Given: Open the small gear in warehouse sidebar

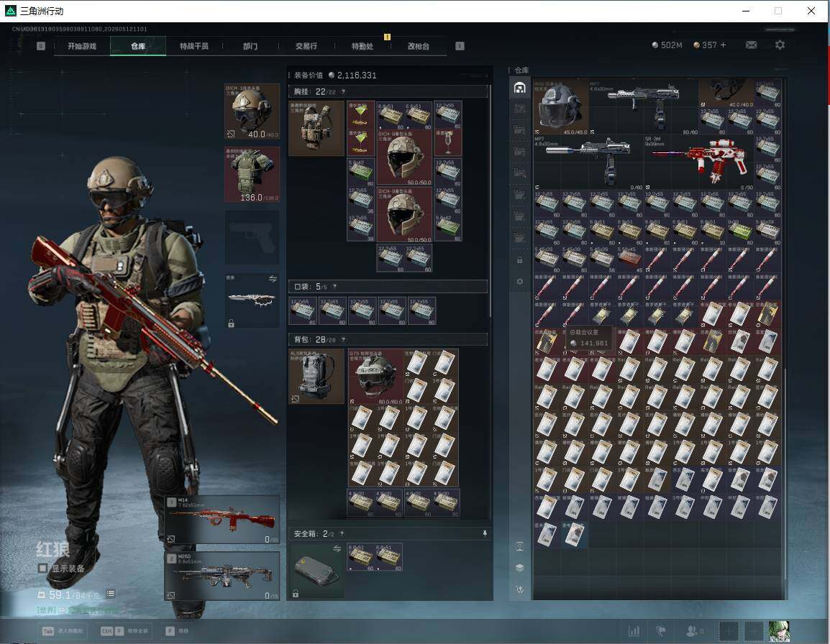Looking at the screenshot, I should point(519,282).
